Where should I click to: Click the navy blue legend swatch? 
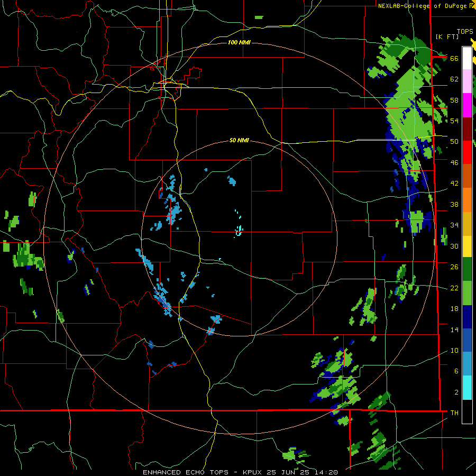[467, 317]
